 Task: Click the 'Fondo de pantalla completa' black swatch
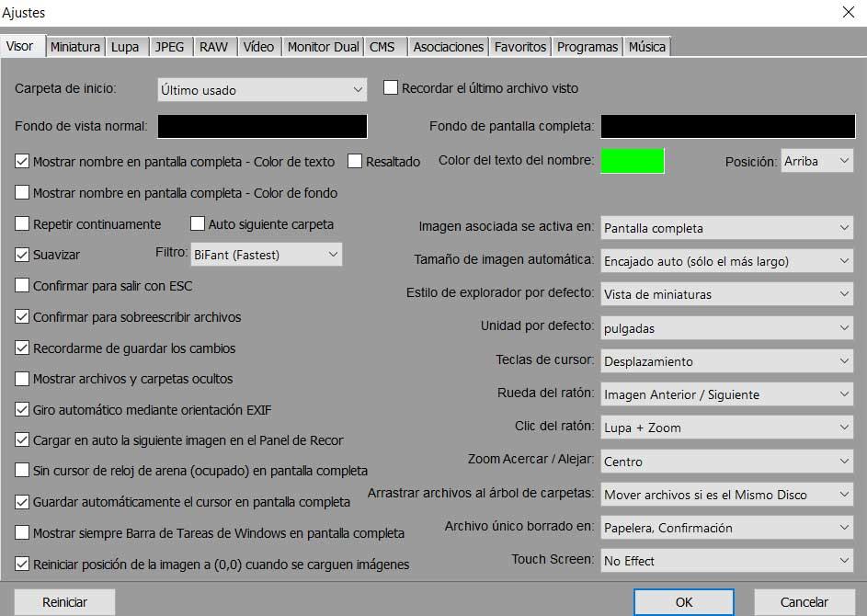tap(727, 126)
